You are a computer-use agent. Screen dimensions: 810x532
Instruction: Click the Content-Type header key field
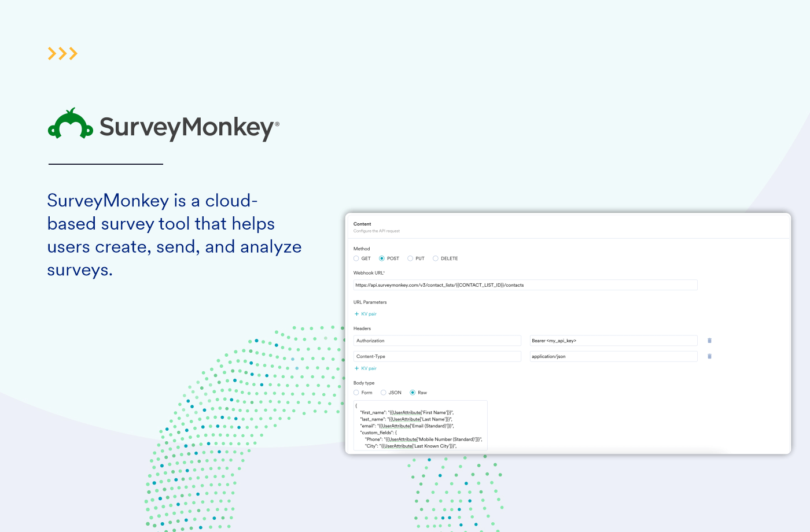coord(437,356)
